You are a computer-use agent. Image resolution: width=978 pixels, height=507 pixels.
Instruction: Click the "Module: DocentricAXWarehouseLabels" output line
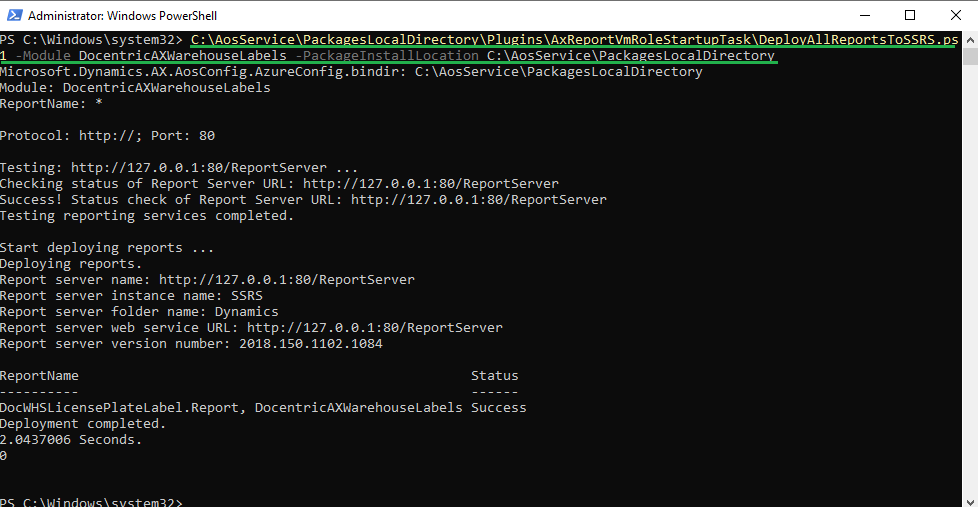(x=135, y=88)
